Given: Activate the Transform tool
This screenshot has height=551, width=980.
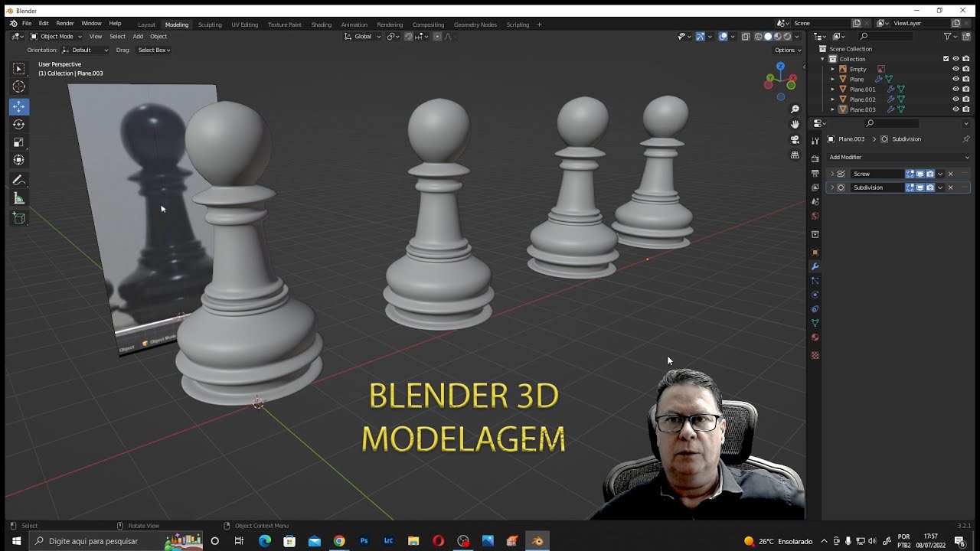Looking at the screenshot, I should click(x=19, y=160).
